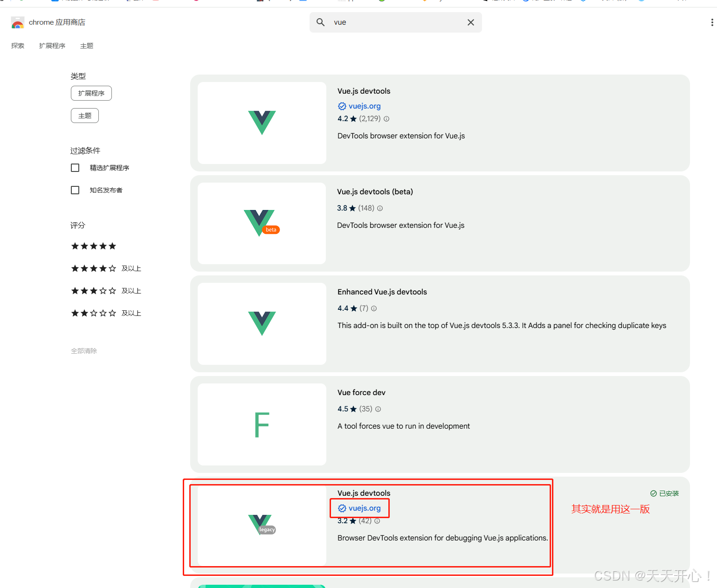The image size is (717, 588).
Task: Filter by two stars 及以上
Action: coord(106,313)
